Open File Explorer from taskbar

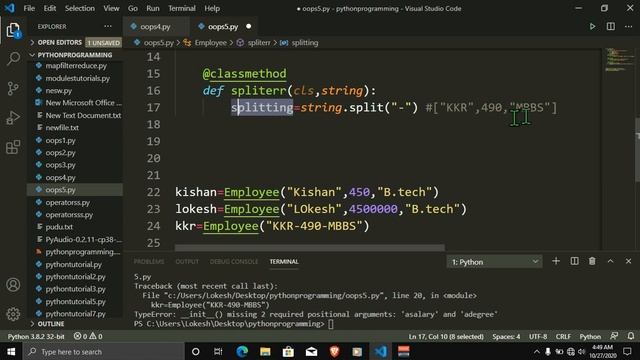tap(265, 351)
